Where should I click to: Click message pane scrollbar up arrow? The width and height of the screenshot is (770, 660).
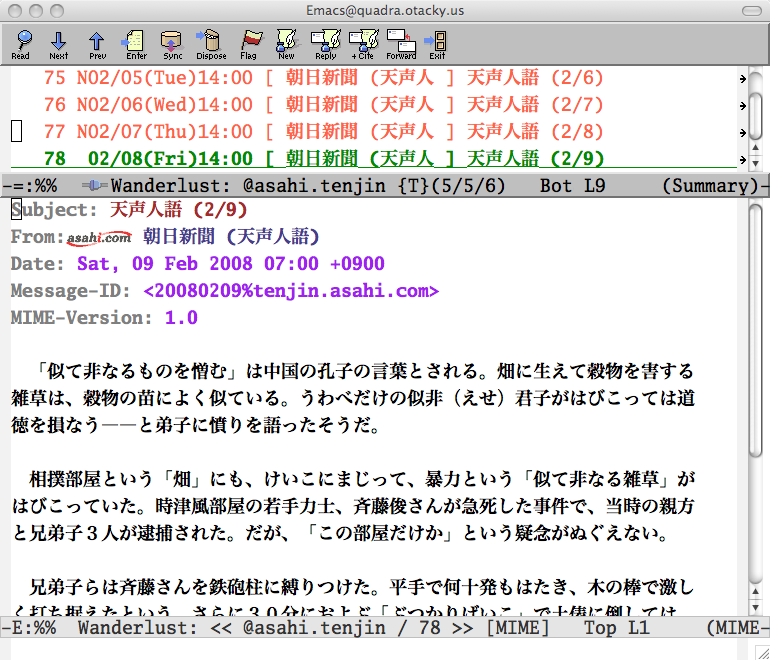[x=756, y=591]
